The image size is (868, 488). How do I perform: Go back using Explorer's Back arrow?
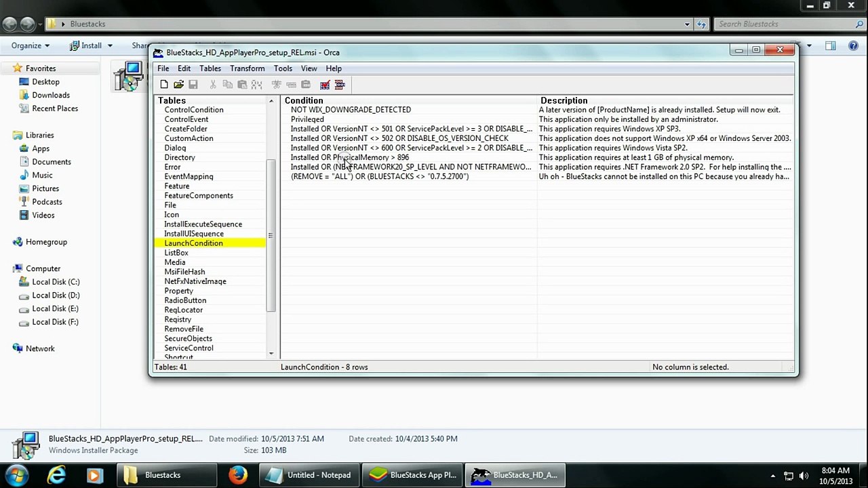(x=9, y=24)
